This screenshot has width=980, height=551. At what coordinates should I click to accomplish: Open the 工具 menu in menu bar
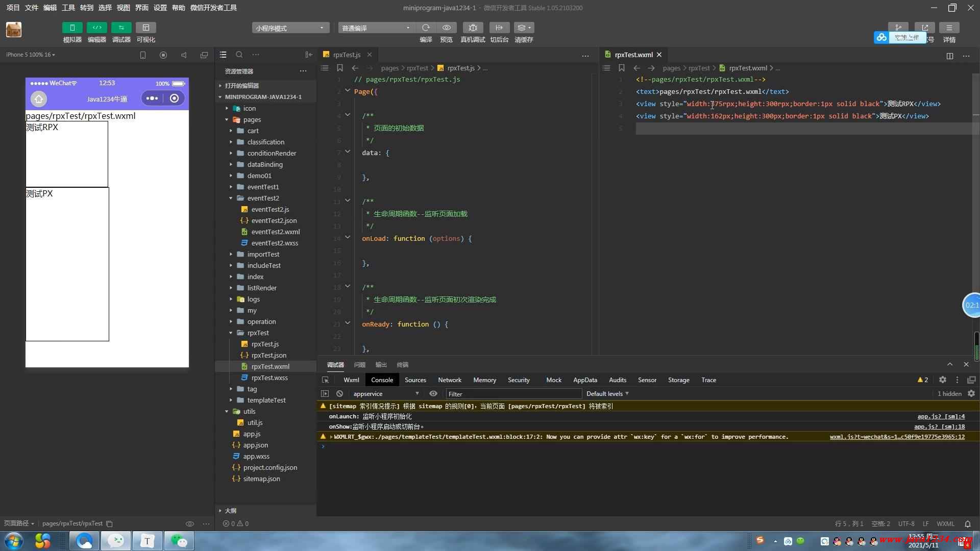click(68, 8)
